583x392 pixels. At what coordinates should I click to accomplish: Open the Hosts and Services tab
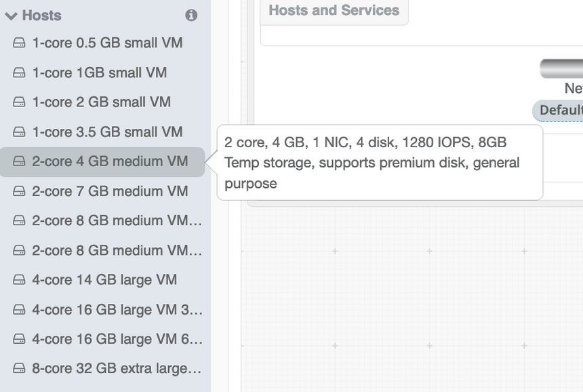coord(334,11)
